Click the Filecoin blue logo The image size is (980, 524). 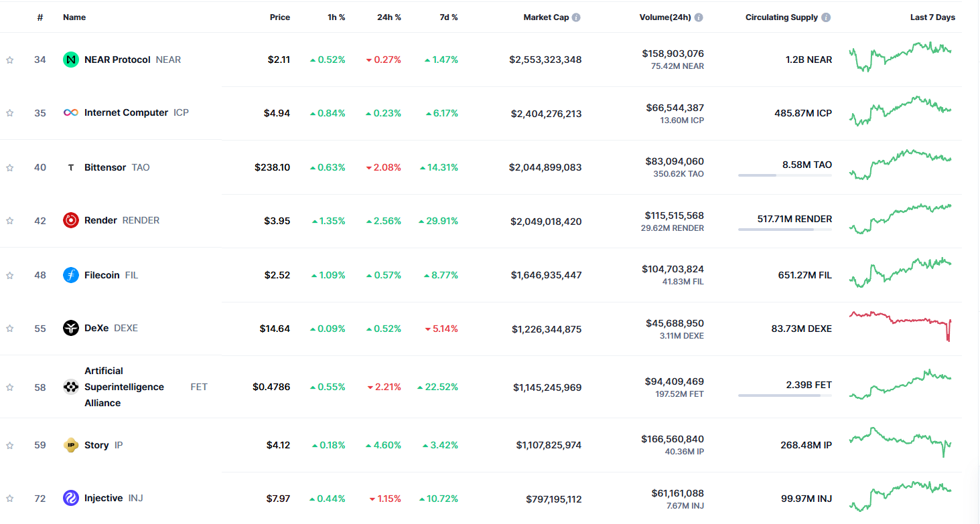[71, 275]
